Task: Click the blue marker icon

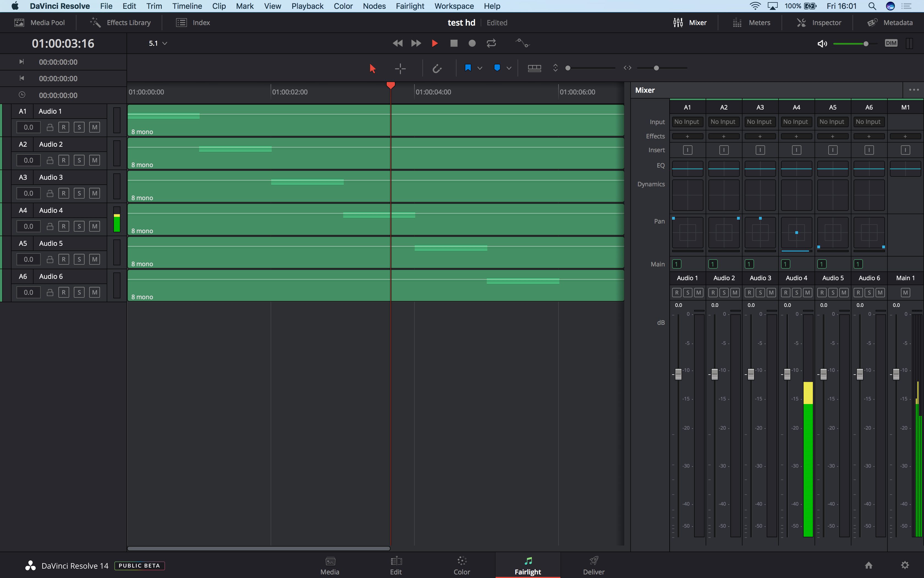Action: (x=497, y=68)
